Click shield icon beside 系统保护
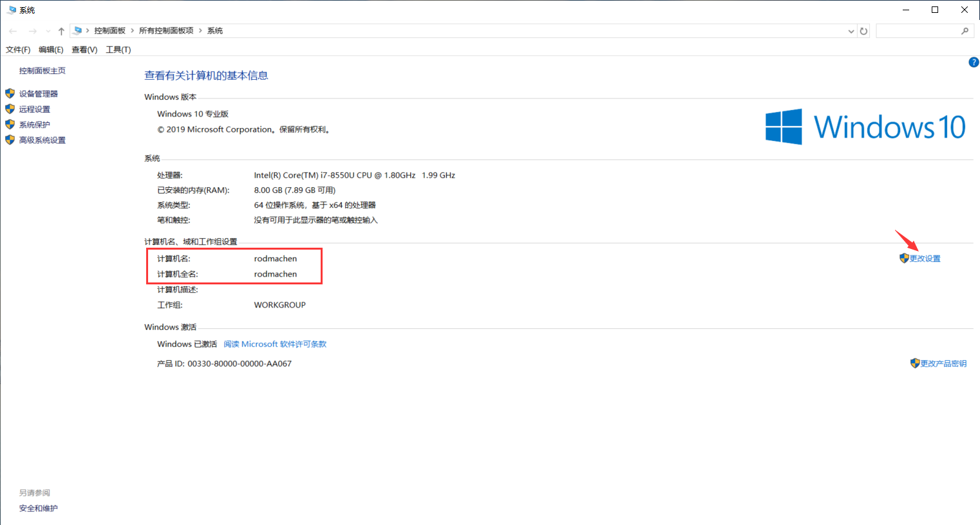Image resolution: width=980 pixels, height=525 pixels. click(x=10, y=124)
